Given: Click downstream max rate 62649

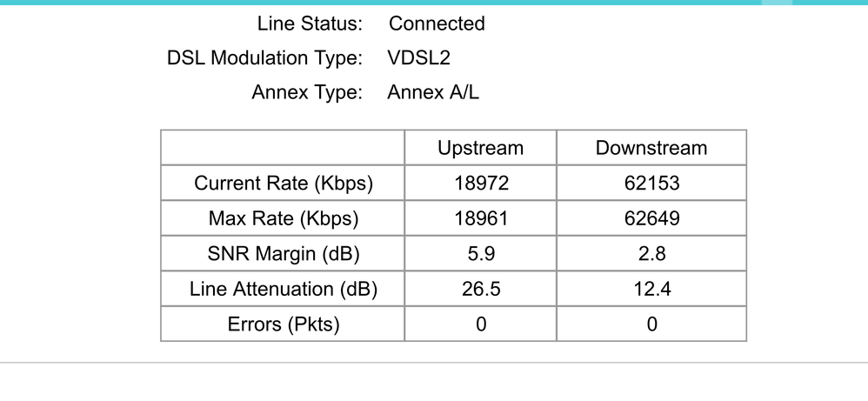Looking at the screenshot, I should [x=651, y=219].
